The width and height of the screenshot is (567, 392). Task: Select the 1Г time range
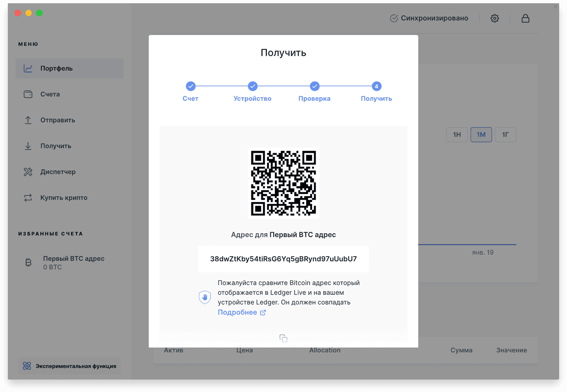505,134
